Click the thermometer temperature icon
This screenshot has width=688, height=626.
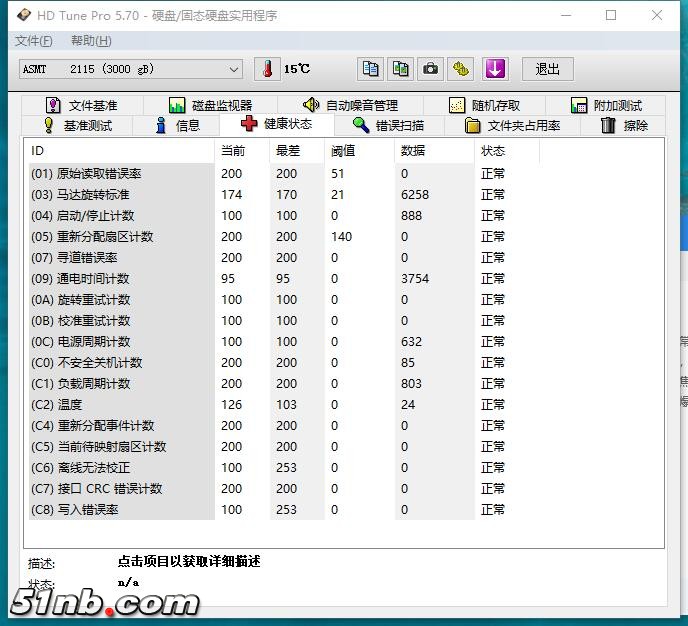click(x=267, y=69)
